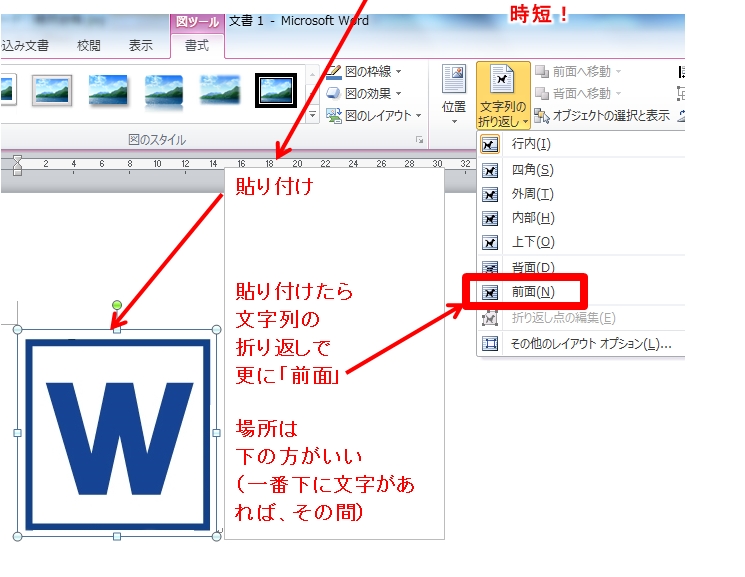Expand the picture styles gallery more arrow
This screenshot has height=577, width=745.
pyautogui.click(x=311, y=115)
